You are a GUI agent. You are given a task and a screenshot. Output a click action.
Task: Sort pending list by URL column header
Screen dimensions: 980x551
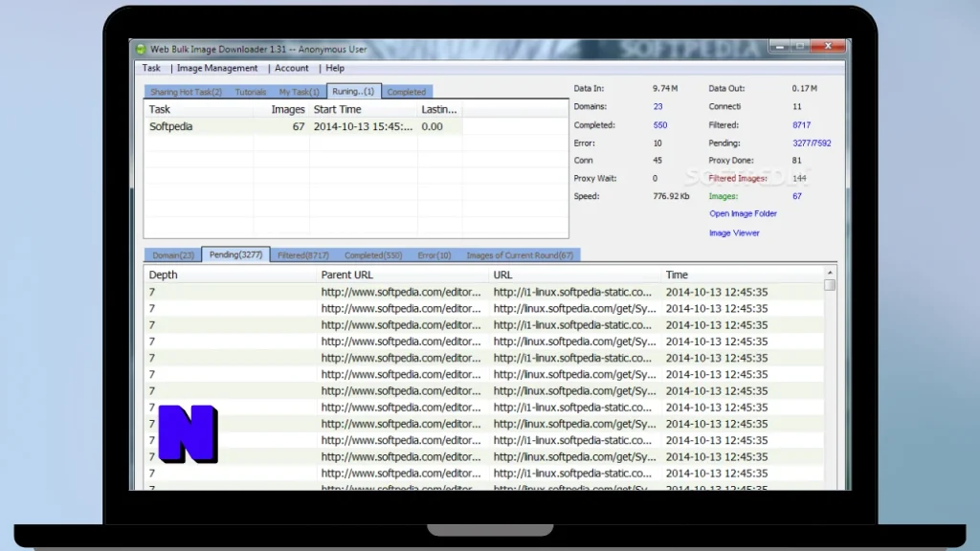point(574,275)
